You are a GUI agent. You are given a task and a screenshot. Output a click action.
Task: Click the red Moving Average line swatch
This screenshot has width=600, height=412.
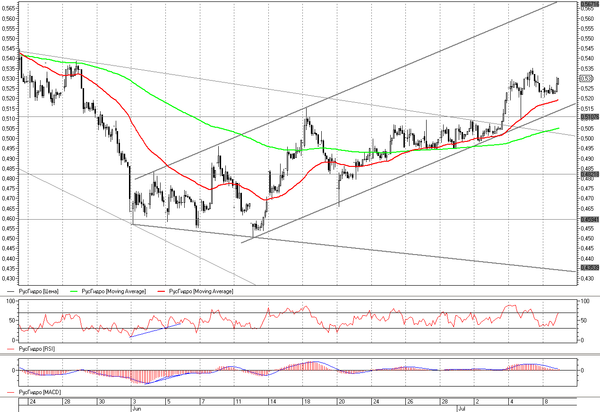[x=161, y=291]
